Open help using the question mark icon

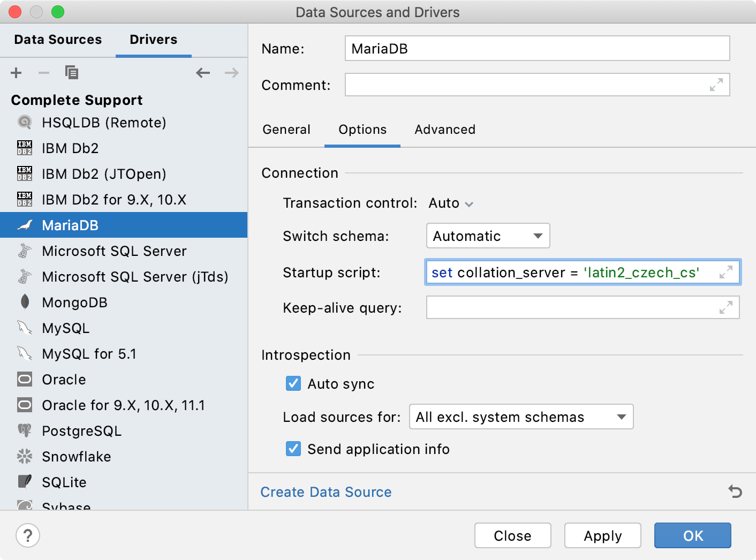(x=27, y=535)
